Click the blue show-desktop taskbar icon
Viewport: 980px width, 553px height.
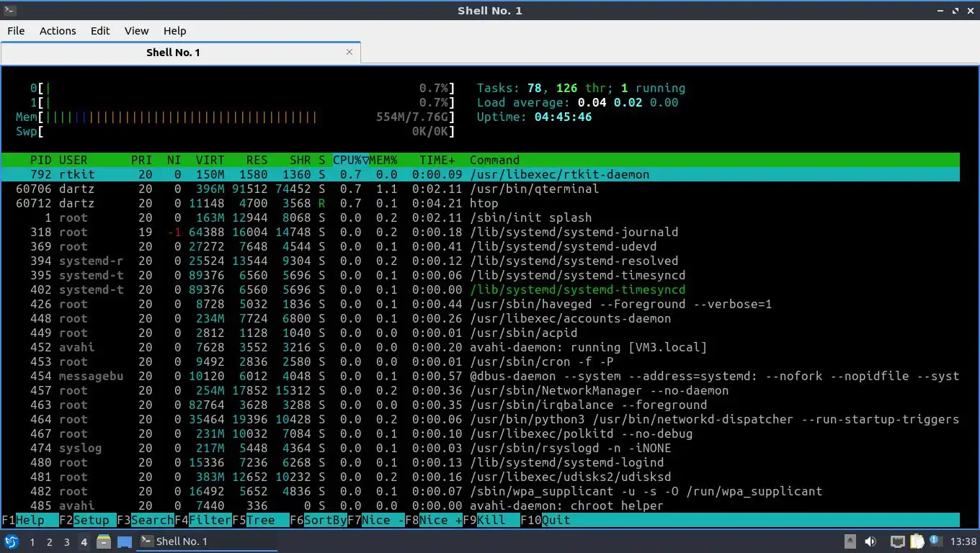(125, 541)
